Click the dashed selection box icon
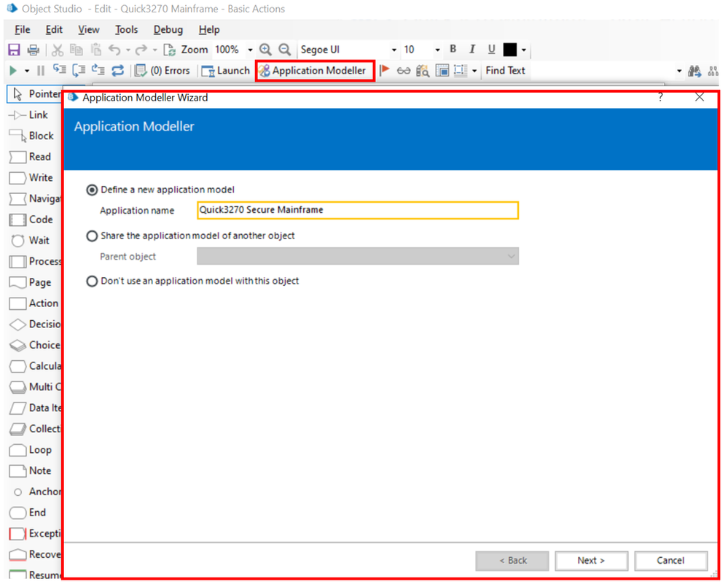728x587 pixels. [460, 70]
